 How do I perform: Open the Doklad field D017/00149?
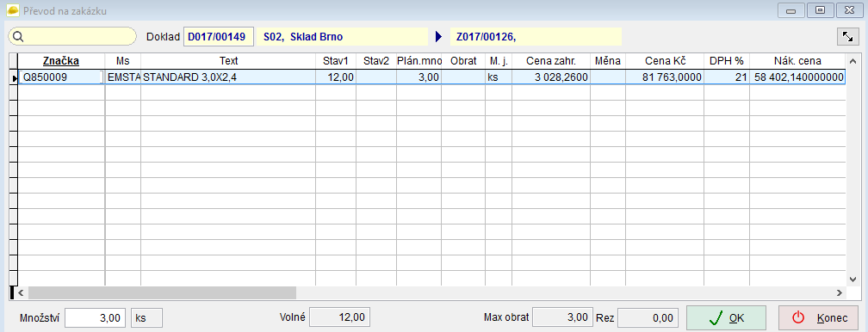(219, 37)
